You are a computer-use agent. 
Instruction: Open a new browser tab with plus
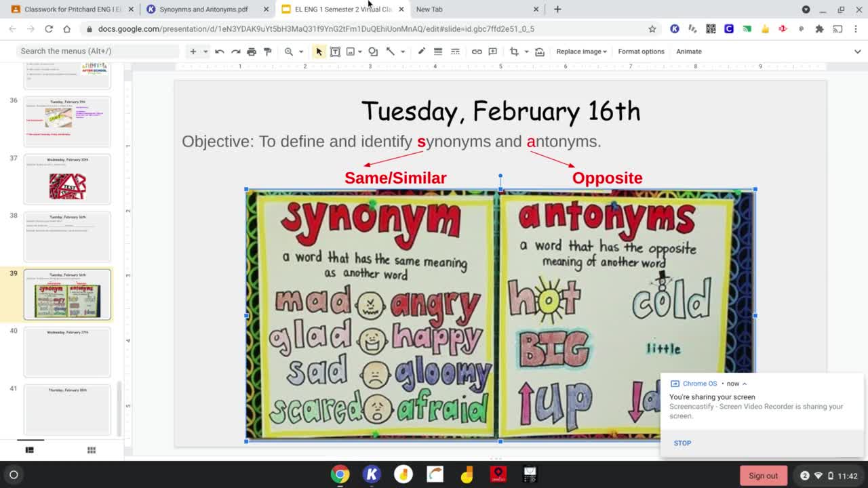tap(557, 9)
